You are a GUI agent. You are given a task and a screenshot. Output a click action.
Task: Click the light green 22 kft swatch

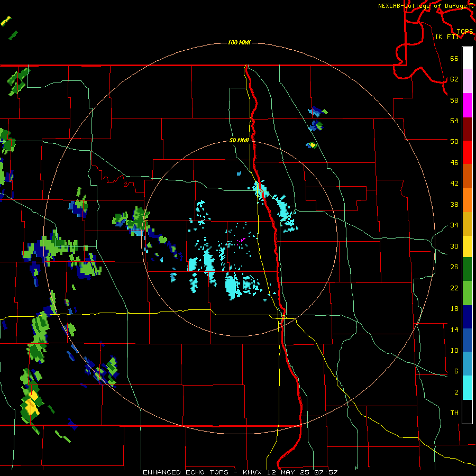pos(467,293)
